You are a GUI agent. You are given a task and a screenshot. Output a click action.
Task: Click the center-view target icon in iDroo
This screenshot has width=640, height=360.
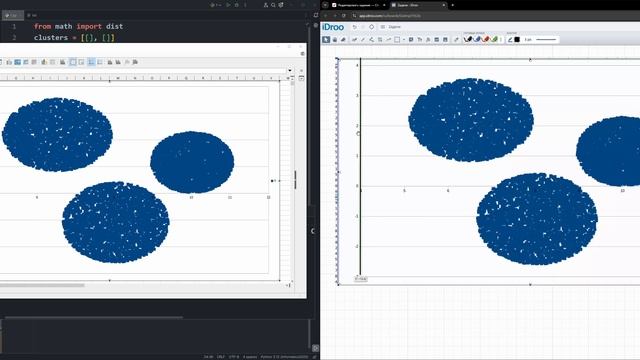pos(371,27)
